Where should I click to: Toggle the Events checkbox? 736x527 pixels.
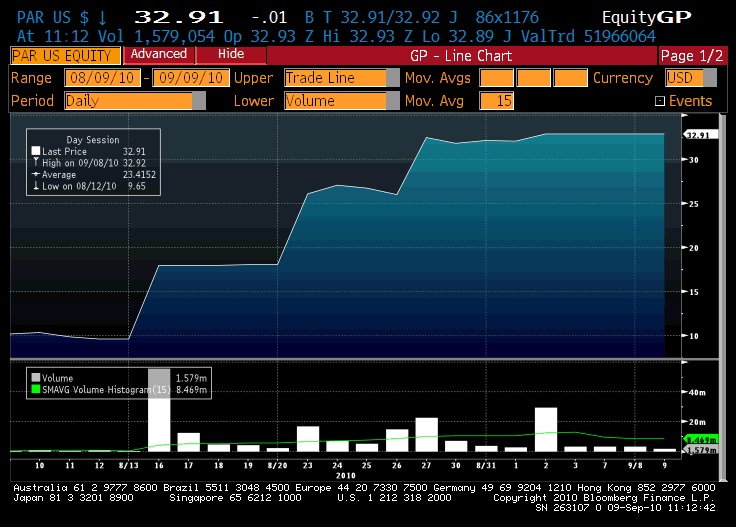click(x=659, y=101)
